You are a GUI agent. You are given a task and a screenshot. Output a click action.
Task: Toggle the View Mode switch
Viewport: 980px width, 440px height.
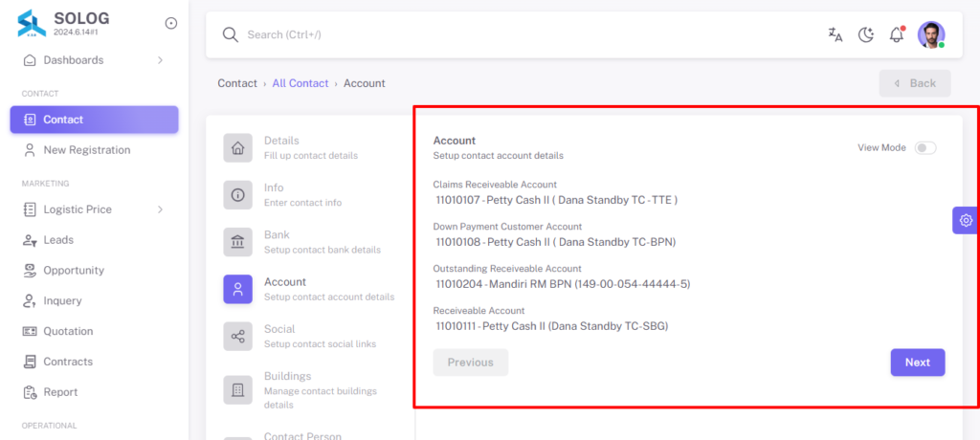point(925,148)
